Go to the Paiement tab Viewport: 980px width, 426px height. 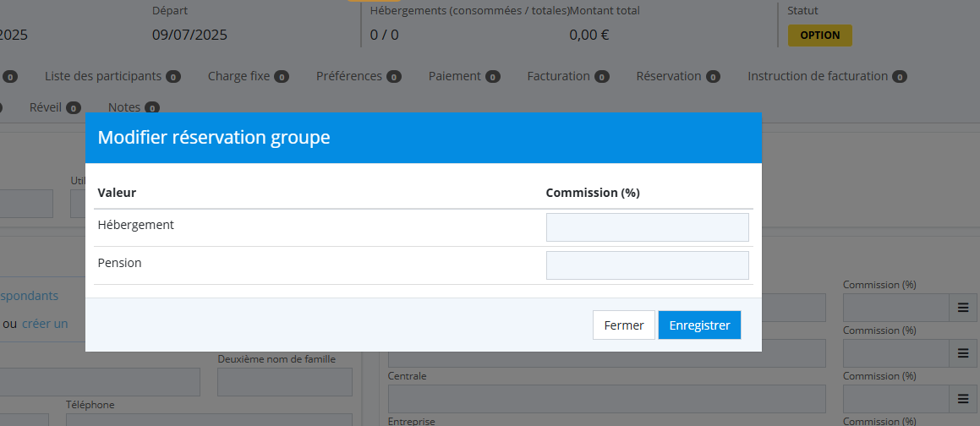point(455,76)
